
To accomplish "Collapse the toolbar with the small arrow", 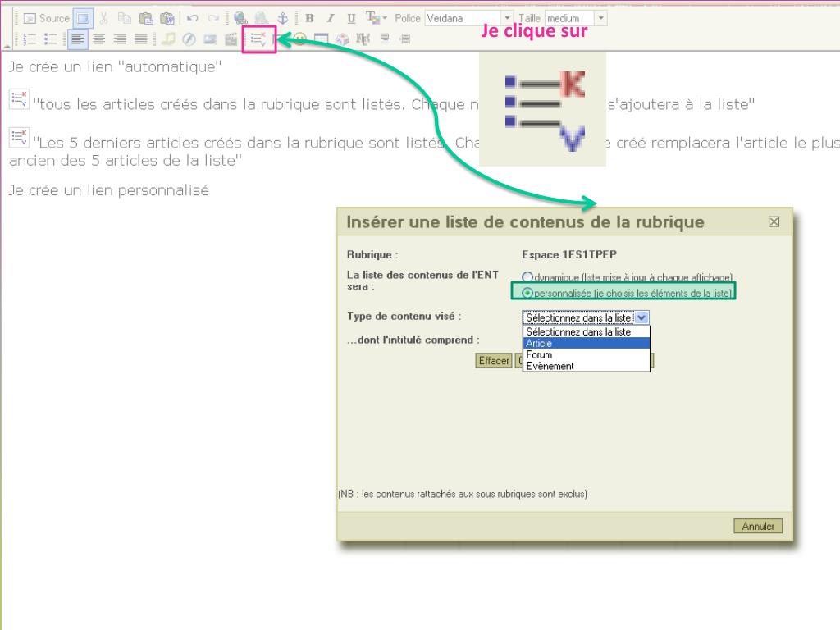I will click(x=8, y=46).
